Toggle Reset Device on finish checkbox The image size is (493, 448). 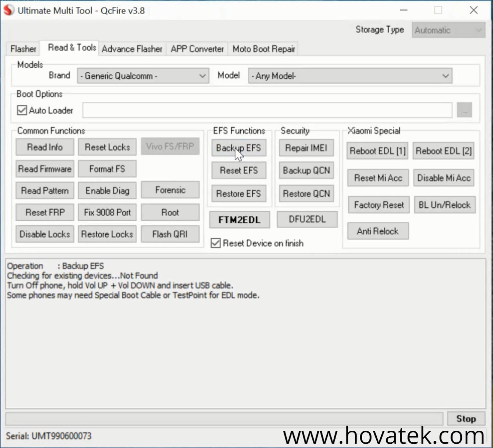(x=216, y=243)
